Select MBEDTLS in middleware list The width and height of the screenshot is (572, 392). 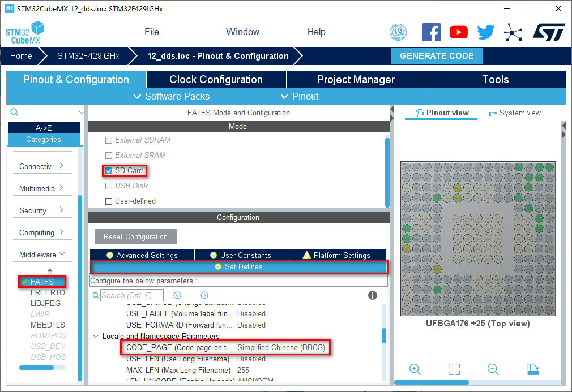point(48,325)
